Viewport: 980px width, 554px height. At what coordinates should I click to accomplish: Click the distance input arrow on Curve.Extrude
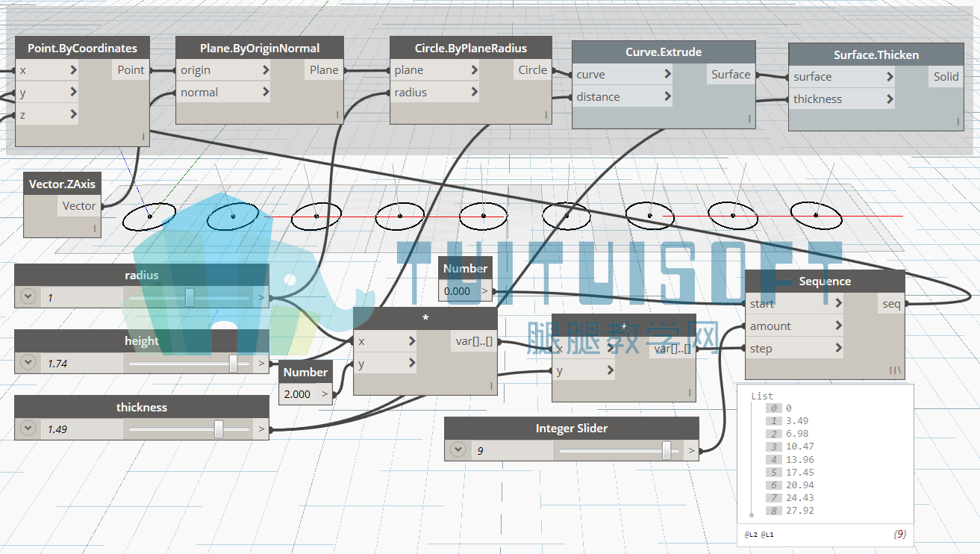pyautogui.click(x=667, y=97)
